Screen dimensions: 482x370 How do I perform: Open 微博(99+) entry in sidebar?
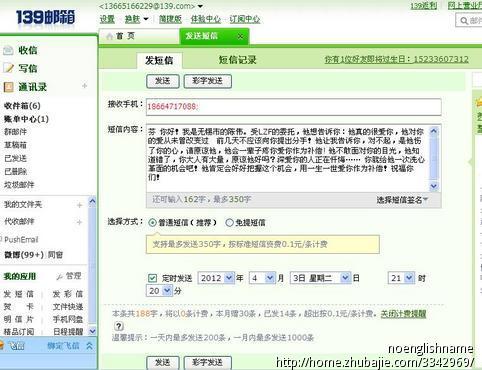click(x=24, y=255)
